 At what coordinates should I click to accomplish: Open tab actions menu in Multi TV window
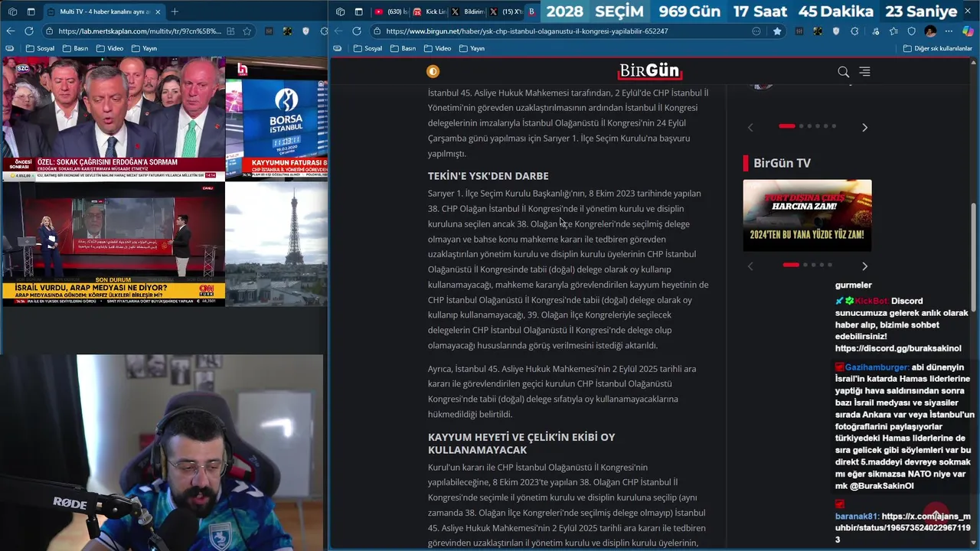coord(31,11)
